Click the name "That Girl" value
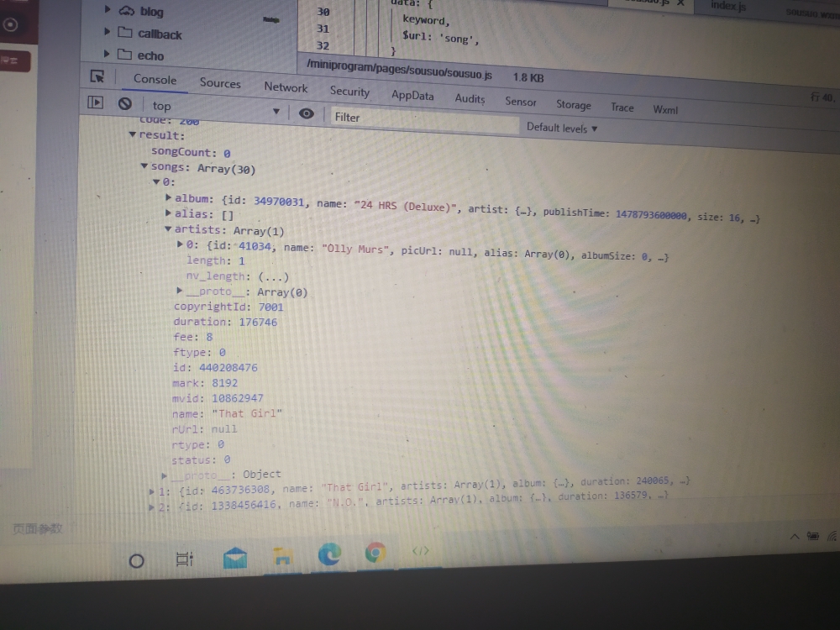 pos(247,413)
